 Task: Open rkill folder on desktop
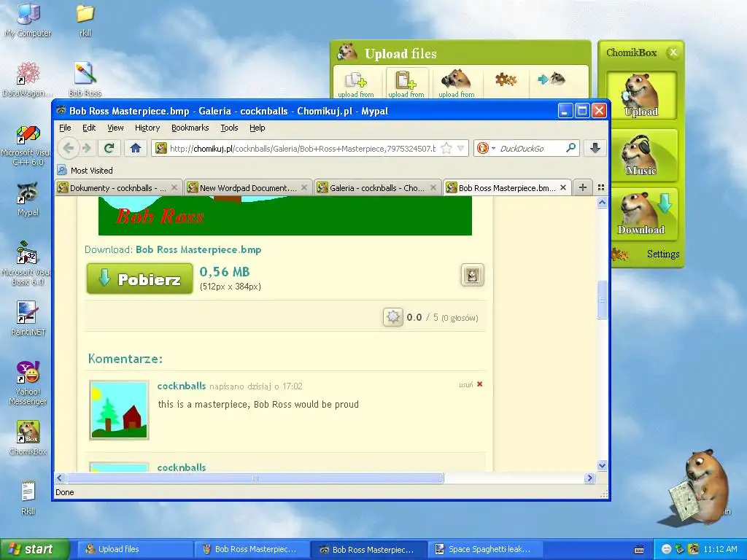(x=85, y=20)
